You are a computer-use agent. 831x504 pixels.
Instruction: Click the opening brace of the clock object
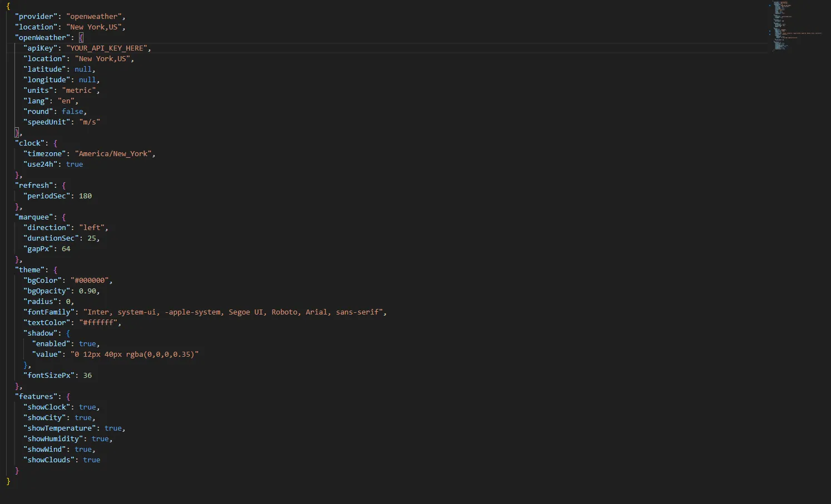pyautogui.click(x=56, y=143)
